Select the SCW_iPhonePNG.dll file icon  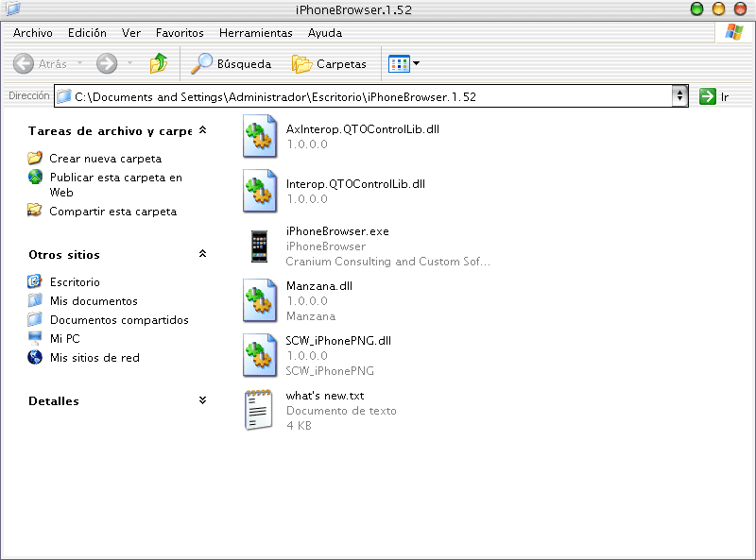260,355
